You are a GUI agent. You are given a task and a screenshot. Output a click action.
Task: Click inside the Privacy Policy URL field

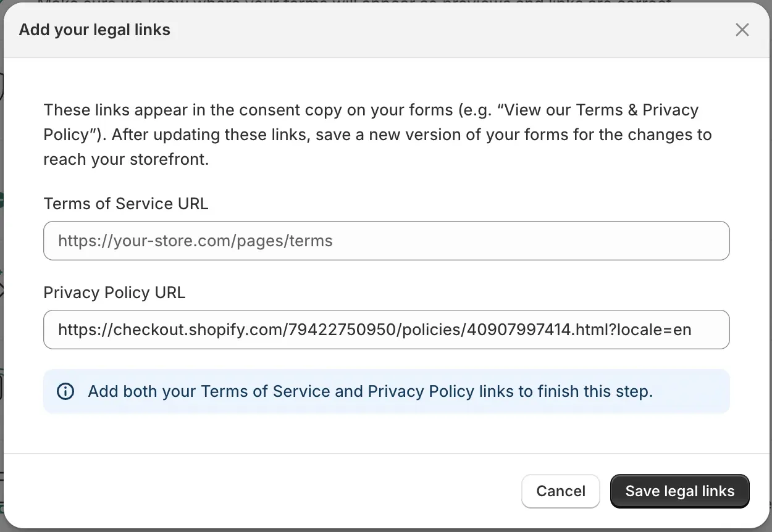(387, 330)
